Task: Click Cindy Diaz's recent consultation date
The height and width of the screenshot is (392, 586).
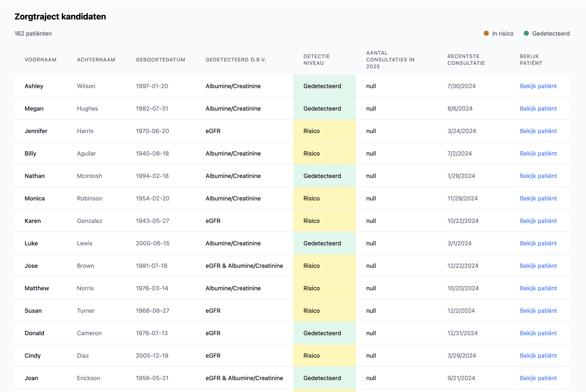Action: click(x=462, y=356)
